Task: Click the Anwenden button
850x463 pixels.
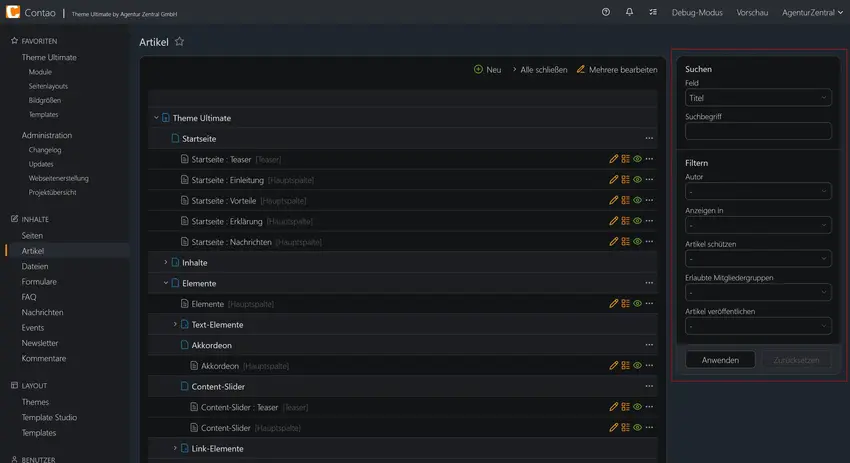Action: 720,360
